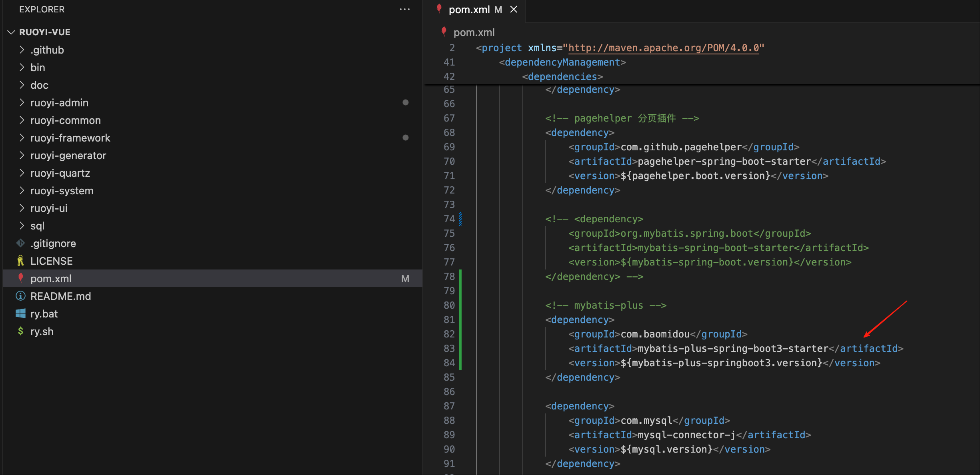Close the pom.xml editor tab
This screenshot has width=980, height=475.
pos(514,9)
